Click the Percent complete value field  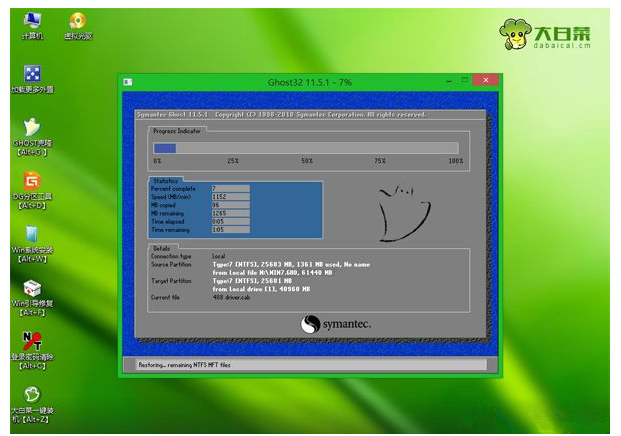pos(230,188)
